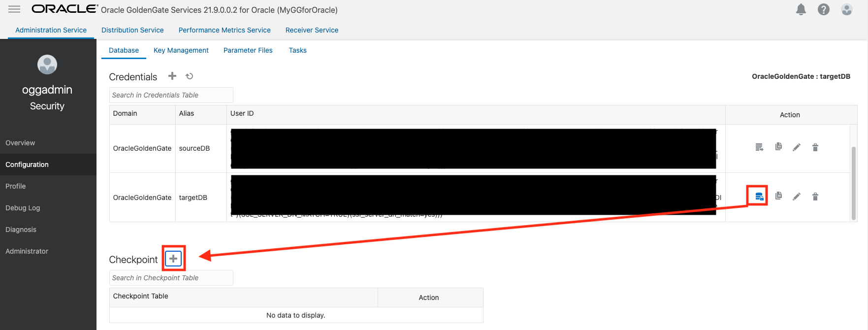
Task: Focus the Search in Credentials Table field
Action: pyautogui.click(x=171, y=95)
